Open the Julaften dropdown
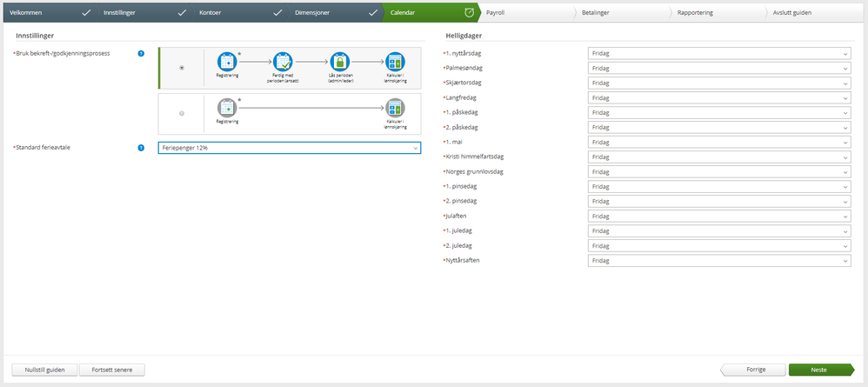The width and height of the screenshot is (868, 387). (719, 216)
